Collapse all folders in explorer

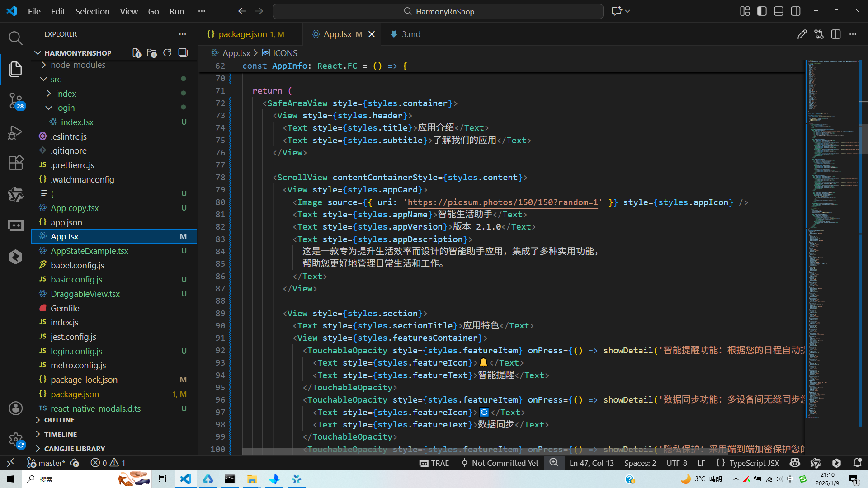point(183,53)
